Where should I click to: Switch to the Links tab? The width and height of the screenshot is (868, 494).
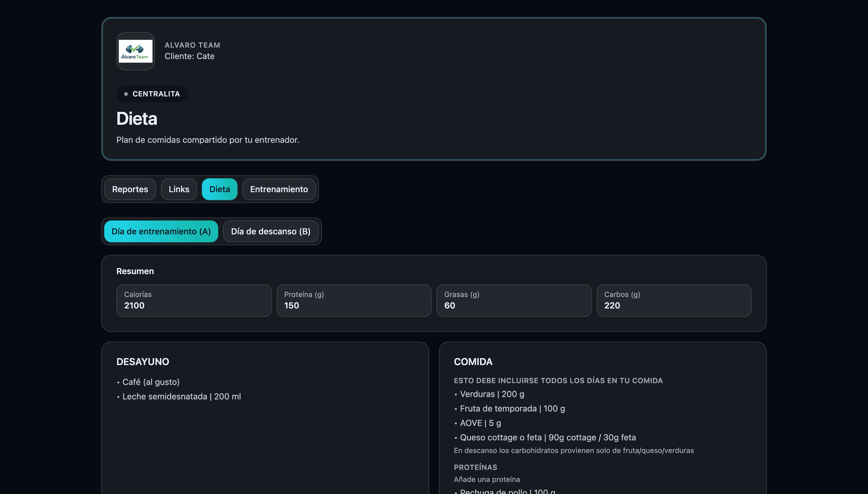[x=179, y=189]
